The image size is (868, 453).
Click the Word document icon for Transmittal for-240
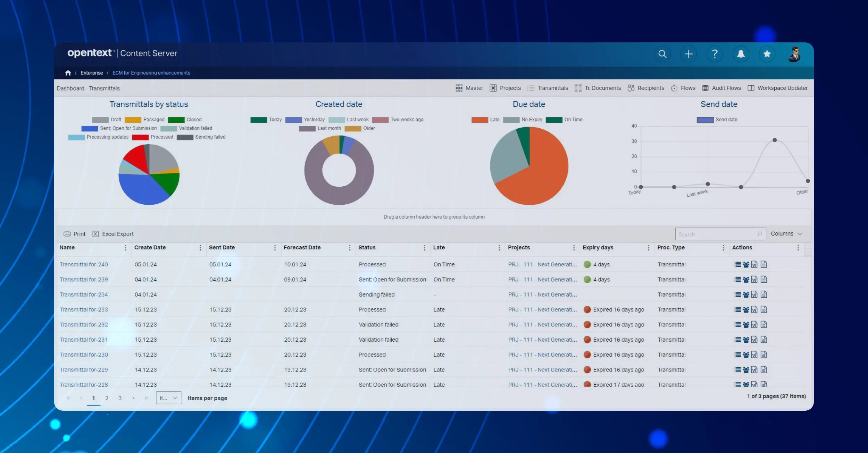[x=754, y=265]
